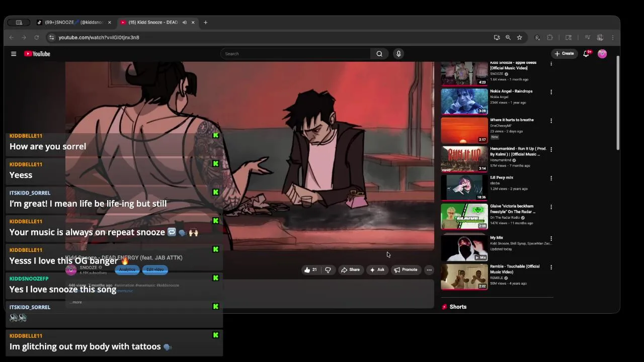Bookmark this page with the star

click(519, 37)
